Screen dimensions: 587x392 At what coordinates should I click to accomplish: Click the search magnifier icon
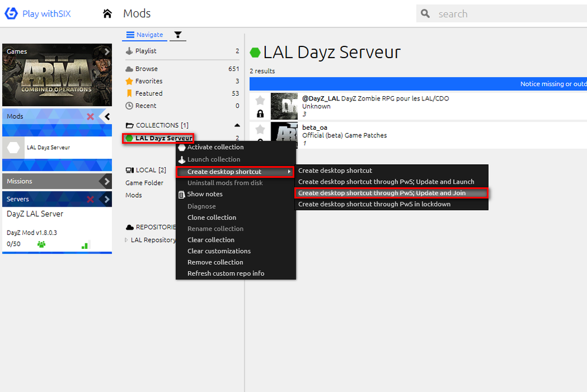pos(425,14)
